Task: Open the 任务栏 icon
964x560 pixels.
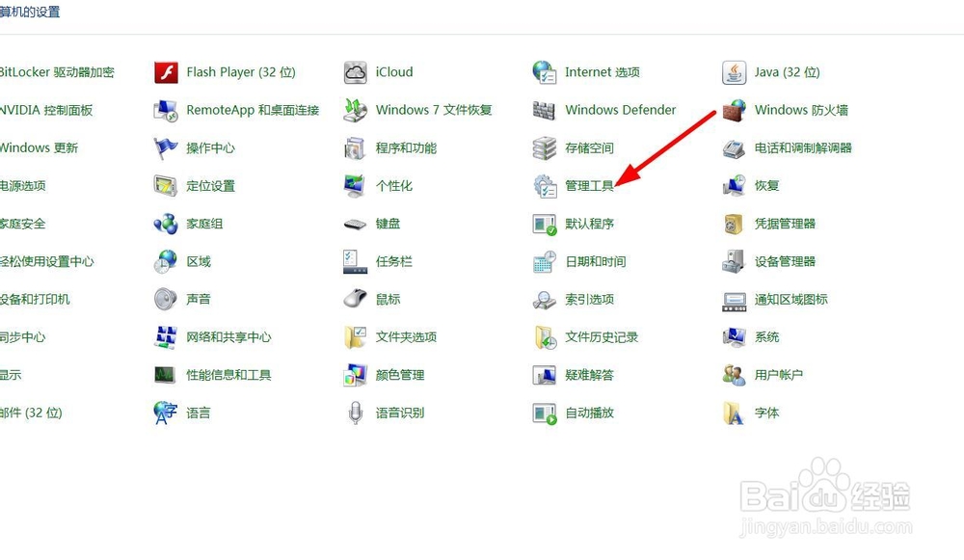Action: [x=356, y=262]
